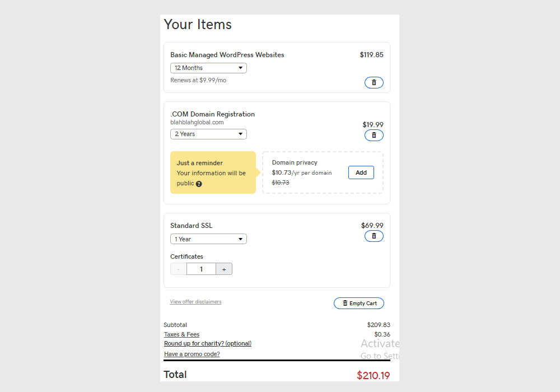Open the public information help icon

pyautogui.click(x=199, y=184)
